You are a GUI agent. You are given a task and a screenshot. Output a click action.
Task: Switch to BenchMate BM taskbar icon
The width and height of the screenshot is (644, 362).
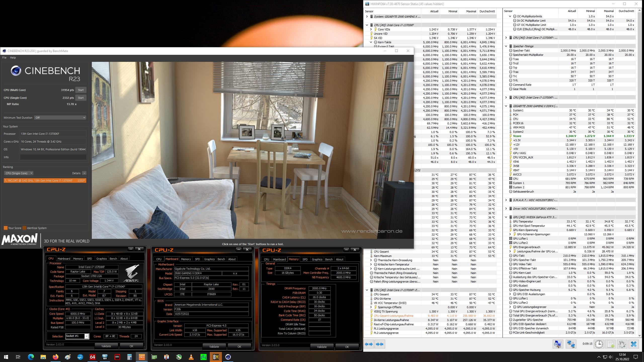216,357
